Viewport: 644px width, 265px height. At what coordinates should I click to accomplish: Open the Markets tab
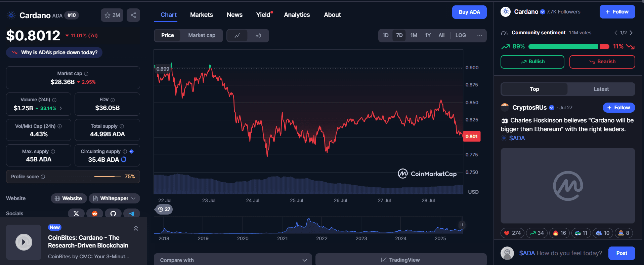(x=202, y=15)
